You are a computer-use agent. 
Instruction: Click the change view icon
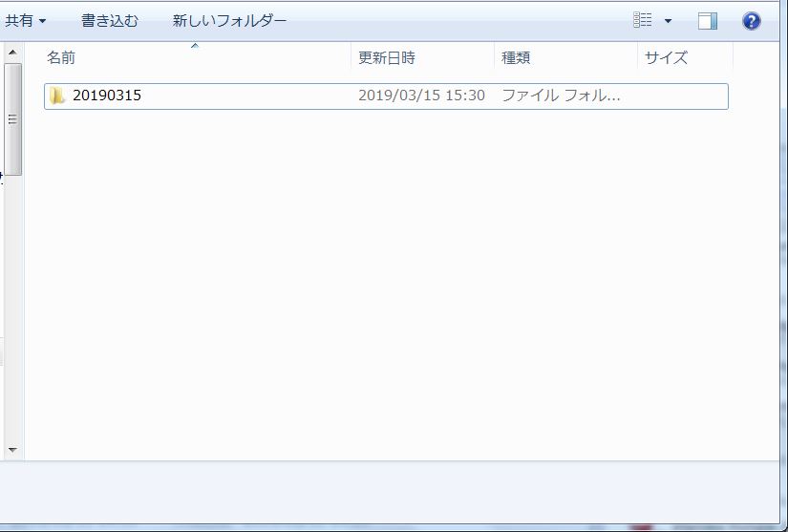642,21
